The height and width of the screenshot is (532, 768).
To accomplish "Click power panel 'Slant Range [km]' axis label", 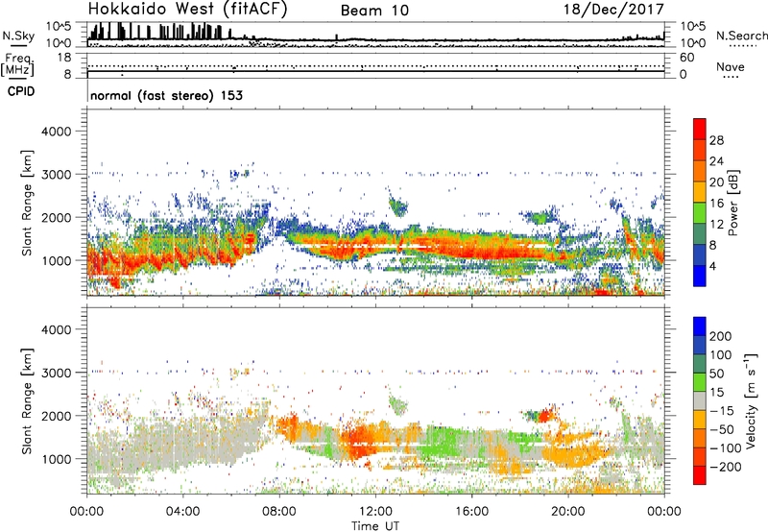I will click(x=27, y=203).
